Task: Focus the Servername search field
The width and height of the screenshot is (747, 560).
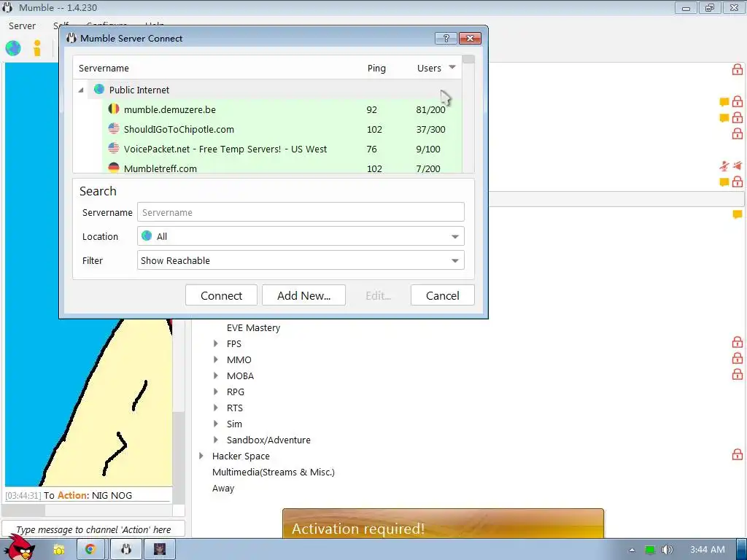Action: [x=301, y=212]
